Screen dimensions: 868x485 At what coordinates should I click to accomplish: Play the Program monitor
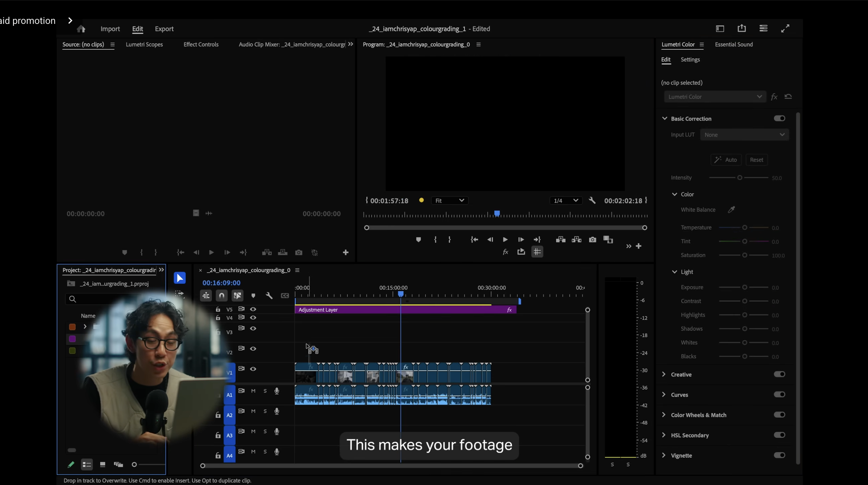click(505, 240)
